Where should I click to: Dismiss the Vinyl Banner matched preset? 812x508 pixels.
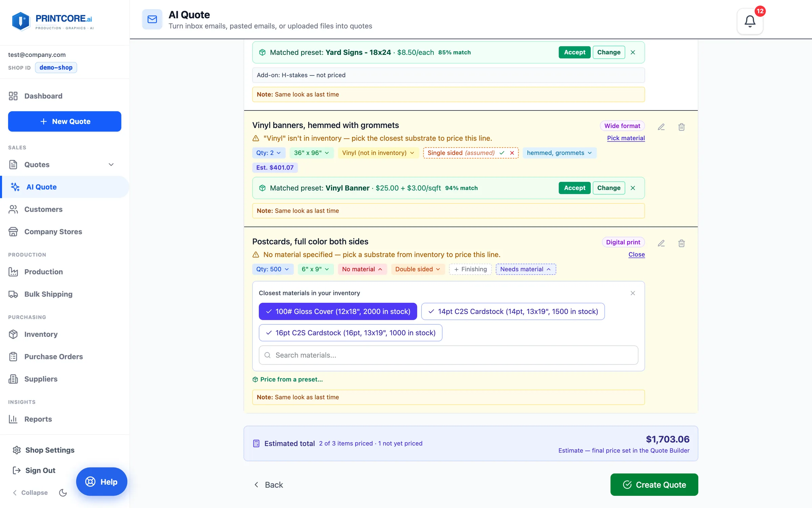pyautogui.click(x=633, y=188)
